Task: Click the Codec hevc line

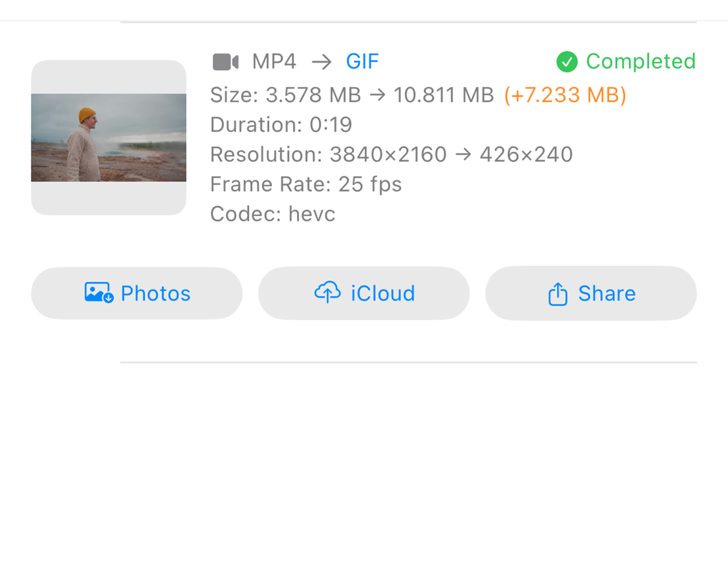Action: (x=273, y=214)
